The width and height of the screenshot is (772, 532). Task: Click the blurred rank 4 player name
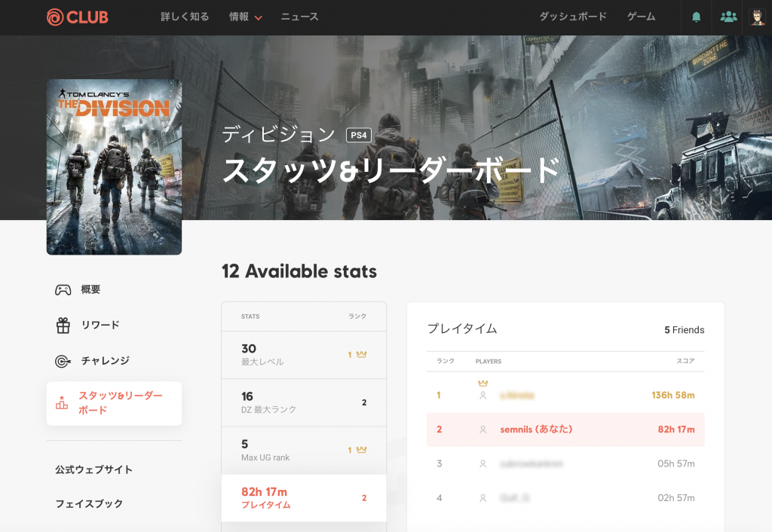click(x=514, y=498)
